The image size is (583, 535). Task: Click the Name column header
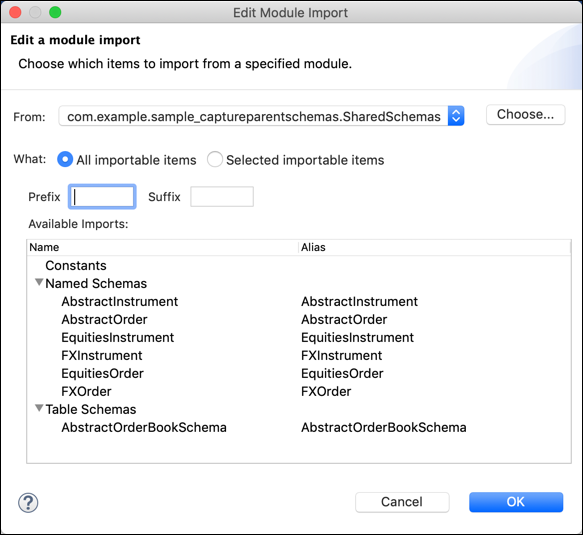coord(163,247)
